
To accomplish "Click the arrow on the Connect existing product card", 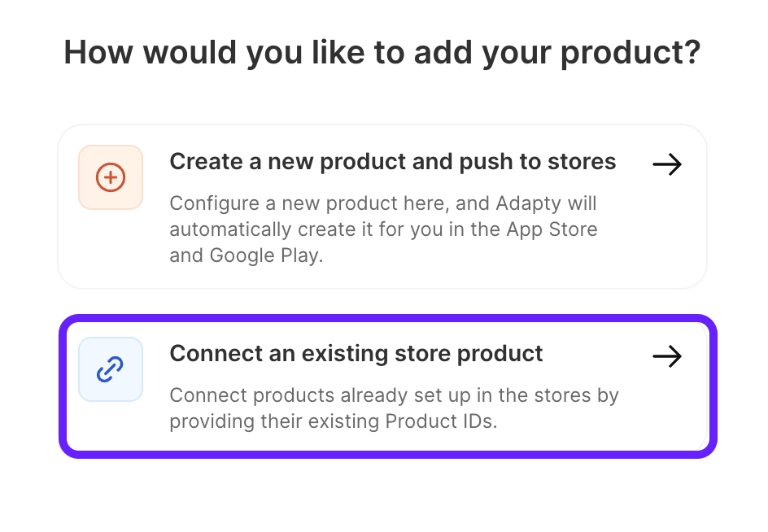I will pos(667,356).
